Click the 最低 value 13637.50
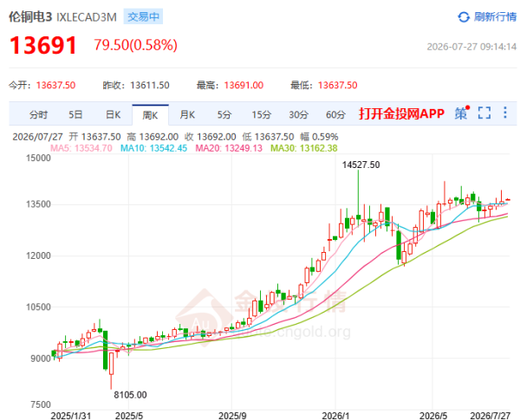 [x=338, y=85]
